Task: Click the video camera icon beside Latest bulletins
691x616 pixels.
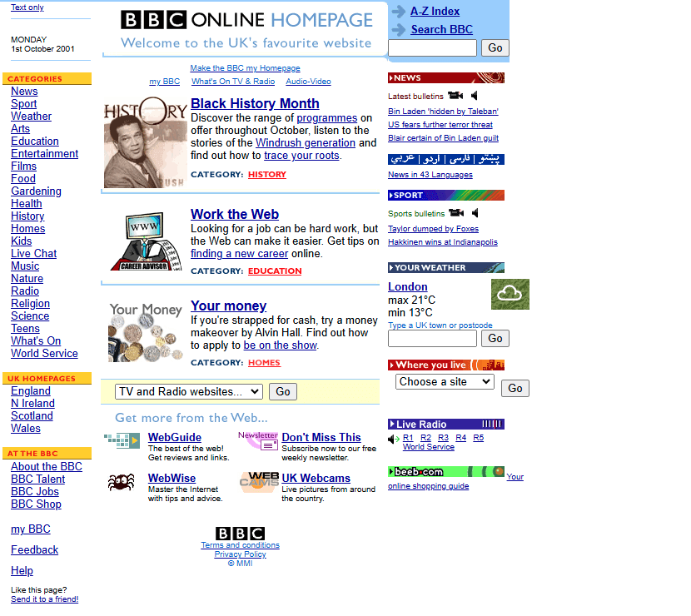Action: tap(455, 95)
